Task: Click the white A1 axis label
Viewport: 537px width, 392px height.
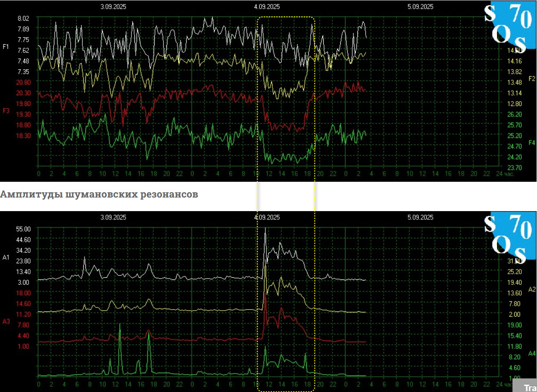Action: coord(6,257)
